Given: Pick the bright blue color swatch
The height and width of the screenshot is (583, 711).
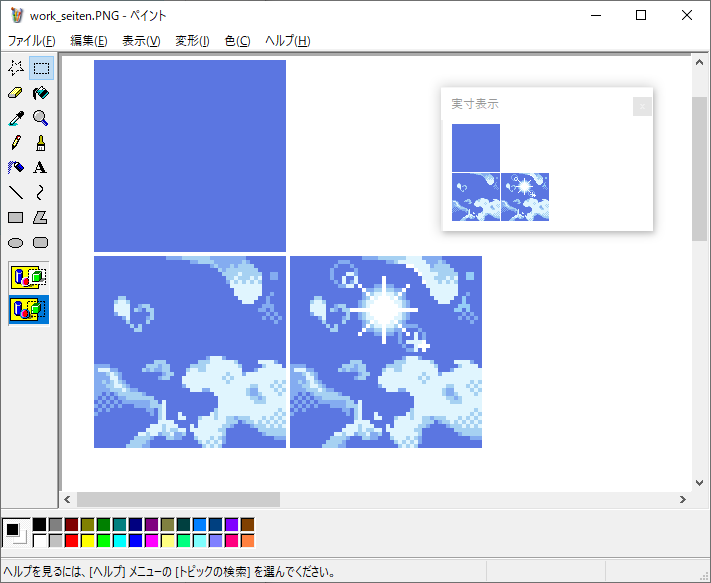Looking at the screenshot, I should [x=136, y=540].
